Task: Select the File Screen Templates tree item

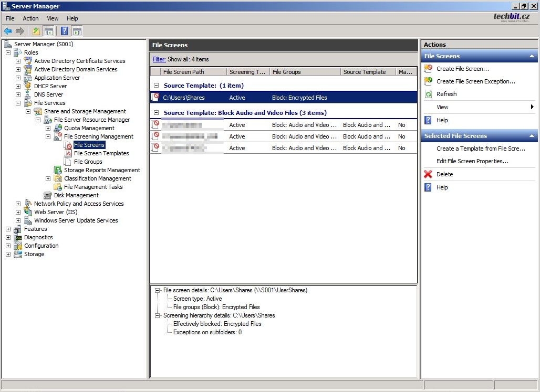Action: click(101, 153)
